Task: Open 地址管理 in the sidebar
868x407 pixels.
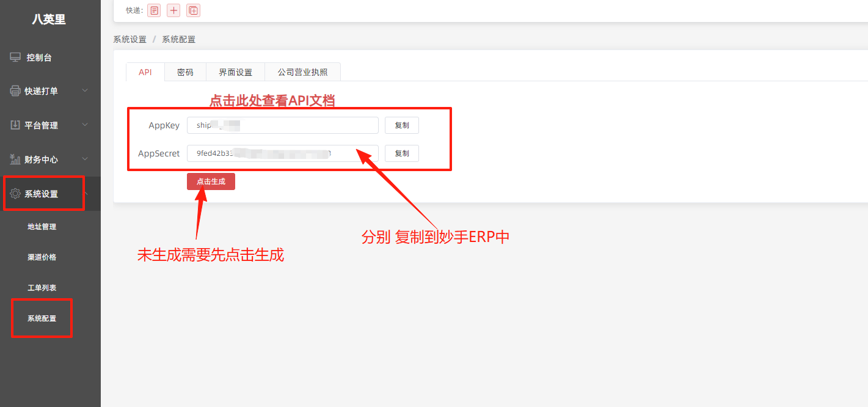Action: click(42, 227)
